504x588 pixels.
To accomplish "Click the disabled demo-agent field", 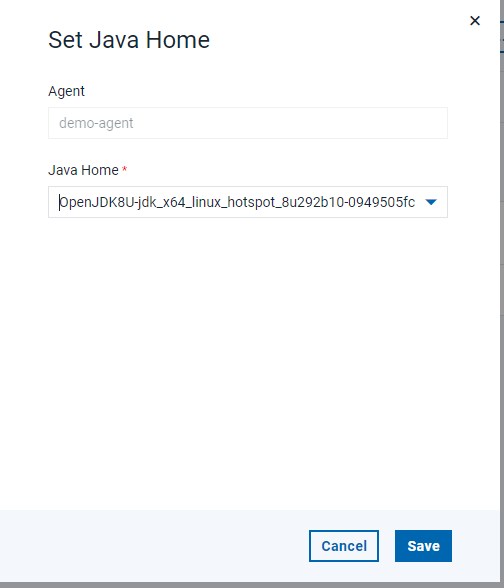I will (248, 123).
